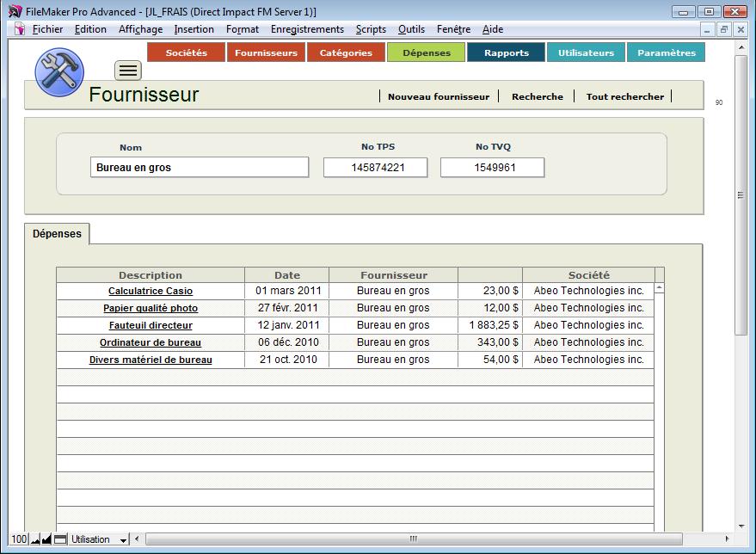Click the zoom level 100 box

pos(19,539)
